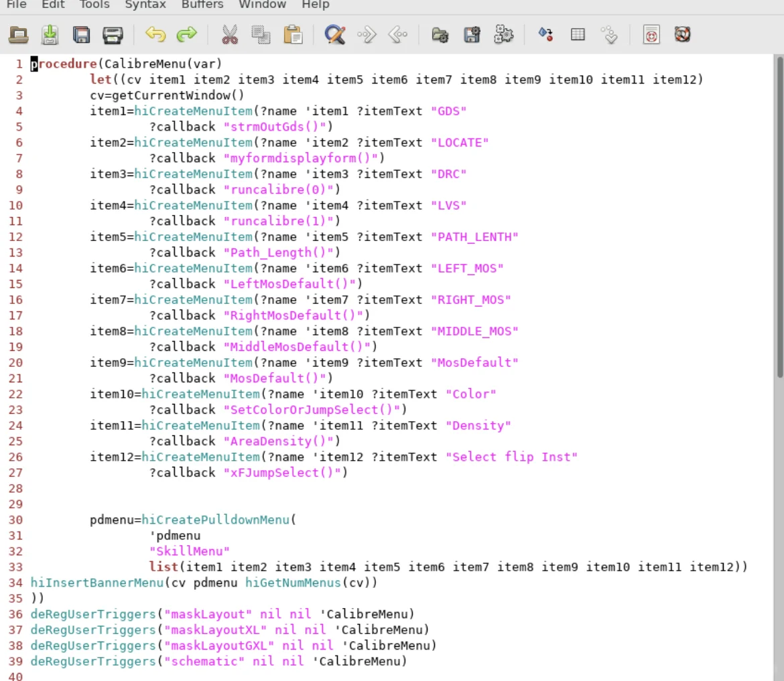The height and width of the screenshot is (681, 784).
Task: Click "AreaDensity()" callback string
Action: (x=279, y=442)
